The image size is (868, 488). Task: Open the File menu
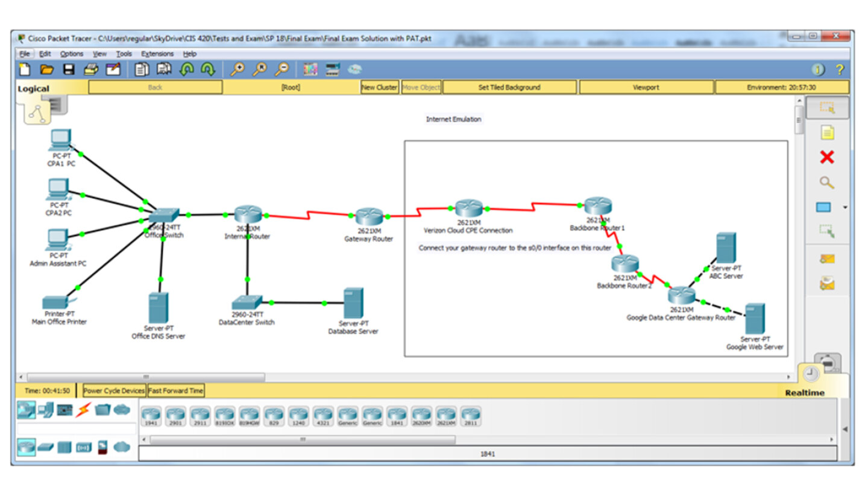click(x=24, y=54)
